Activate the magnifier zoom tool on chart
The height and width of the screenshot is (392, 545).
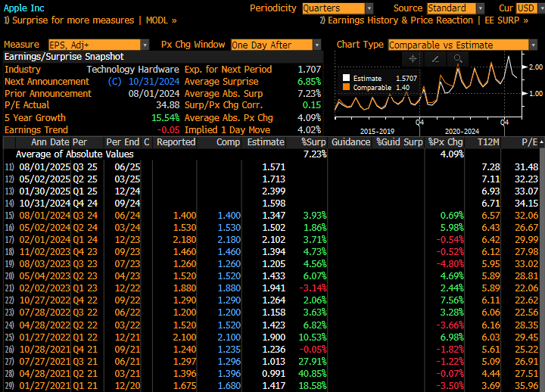(x=458, y=59)
